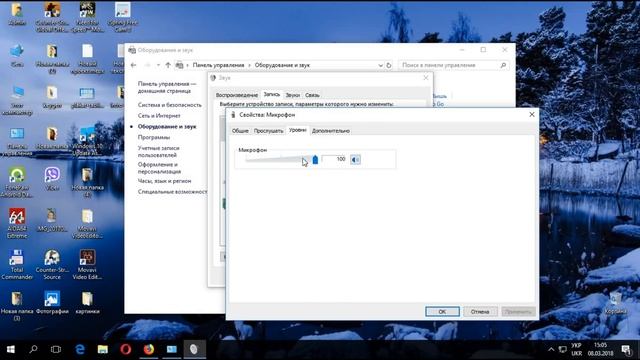Open Total Commander desktop shortcut
Viewport: 640px width, 360px height.
click(17, 264)
